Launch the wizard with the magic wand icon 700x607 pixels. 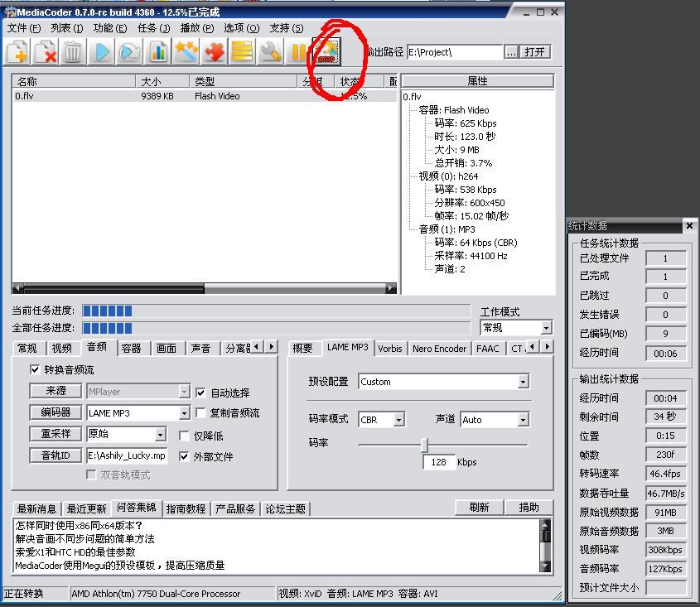[x=186, y=51]
